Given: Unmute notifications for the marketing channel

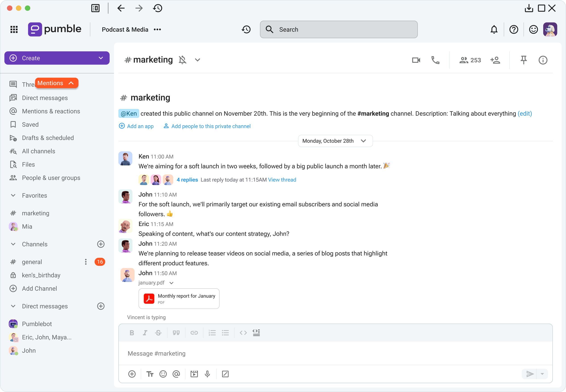Looking at the screenshot, I should click(183, 60).
